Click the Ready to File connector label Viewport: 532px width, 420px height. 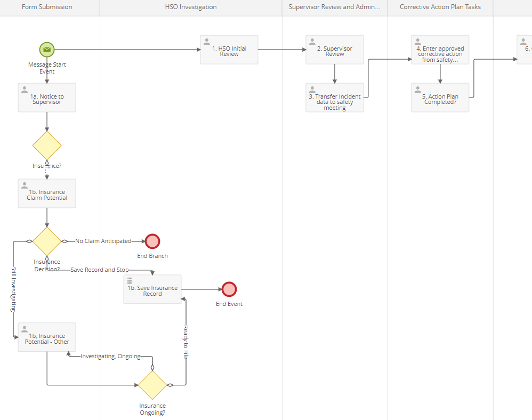click(186, 342)
